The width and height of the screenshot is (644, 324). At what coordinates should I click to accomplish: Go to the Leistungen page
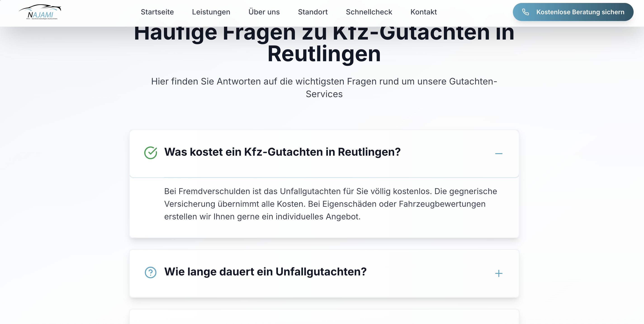[x=211, y=12]
